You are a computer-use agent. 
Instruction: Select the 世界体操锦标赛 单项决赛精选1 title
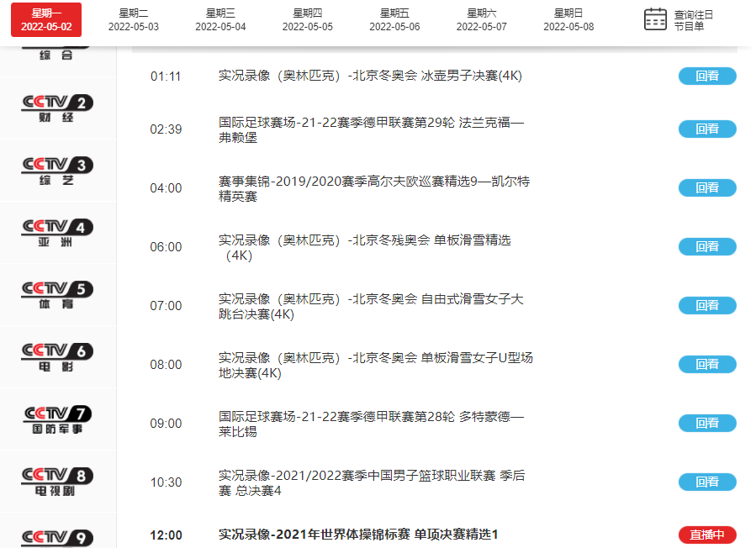(x=358, y=535)
